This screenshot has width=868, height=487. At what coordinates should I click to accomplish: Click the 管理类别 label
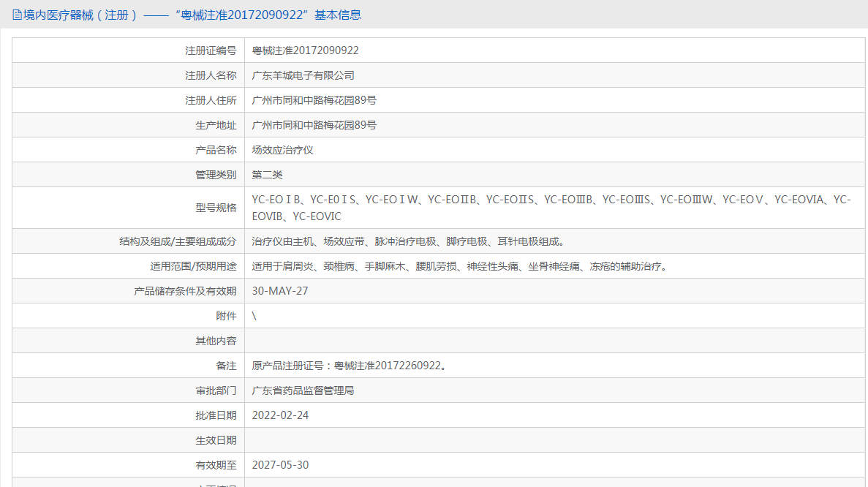point(216,175)
